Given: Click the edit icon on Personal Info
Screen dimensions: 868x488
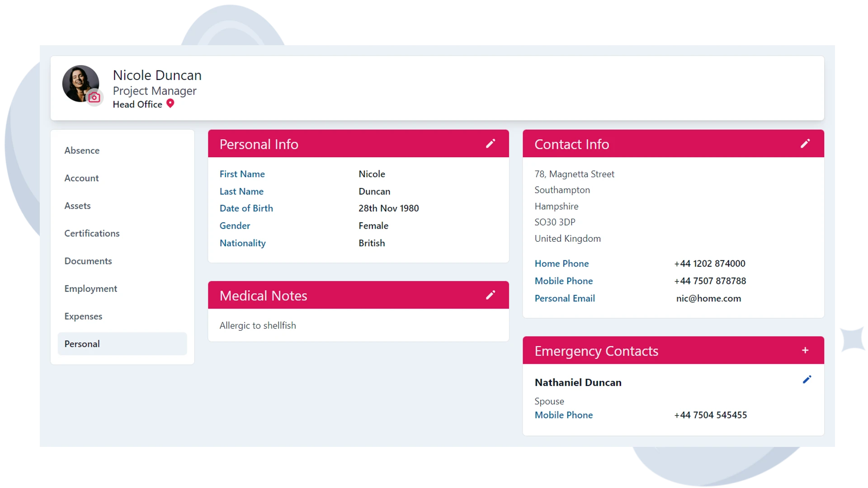Looking at the screenshot, I should click(491, 143).
